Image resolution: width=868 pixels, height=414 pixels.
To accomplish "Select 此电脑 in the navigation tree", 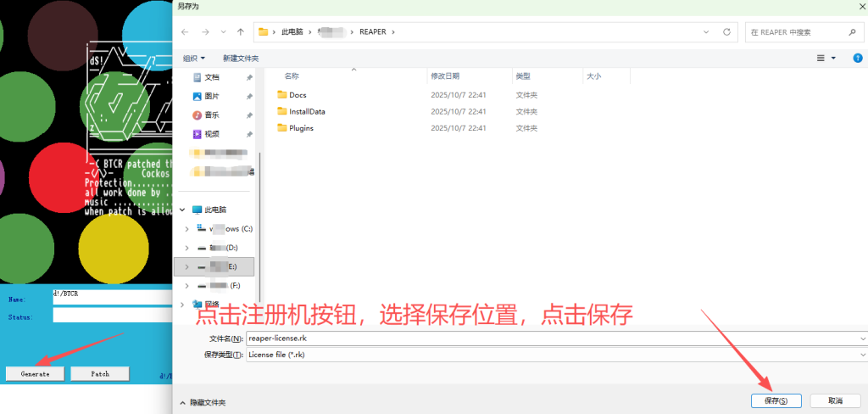I will [x=215, y=210].
